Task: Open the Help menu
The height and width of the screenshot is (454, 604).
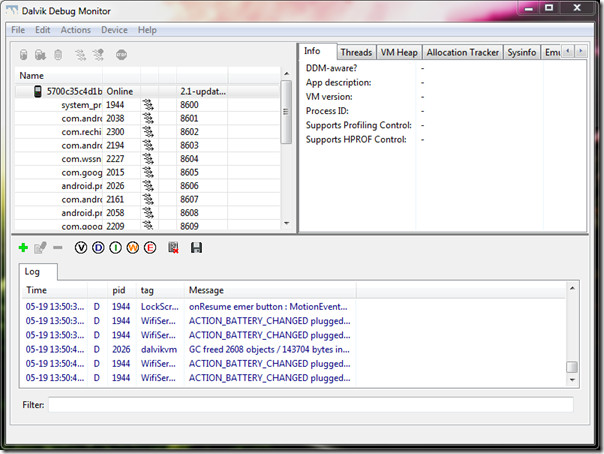Action: click(x=147, y=30)
